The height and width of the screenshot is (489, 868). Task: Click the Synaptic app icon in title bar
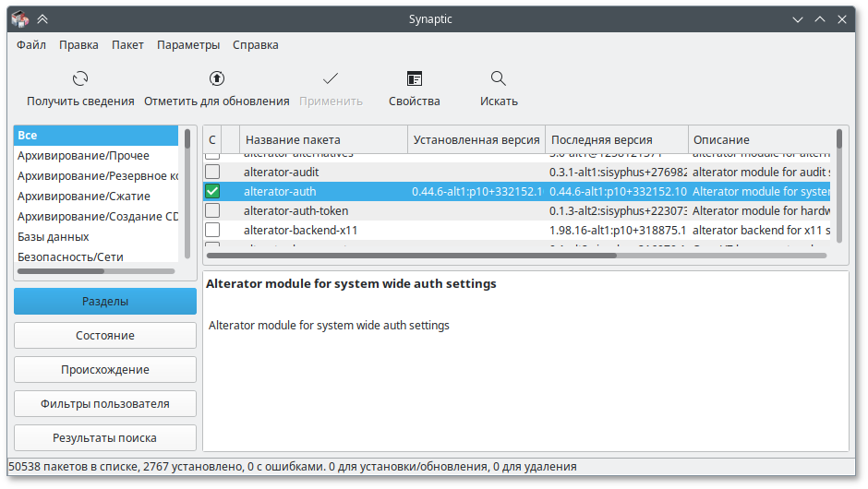pyautogui.click(x=18, y=18)
